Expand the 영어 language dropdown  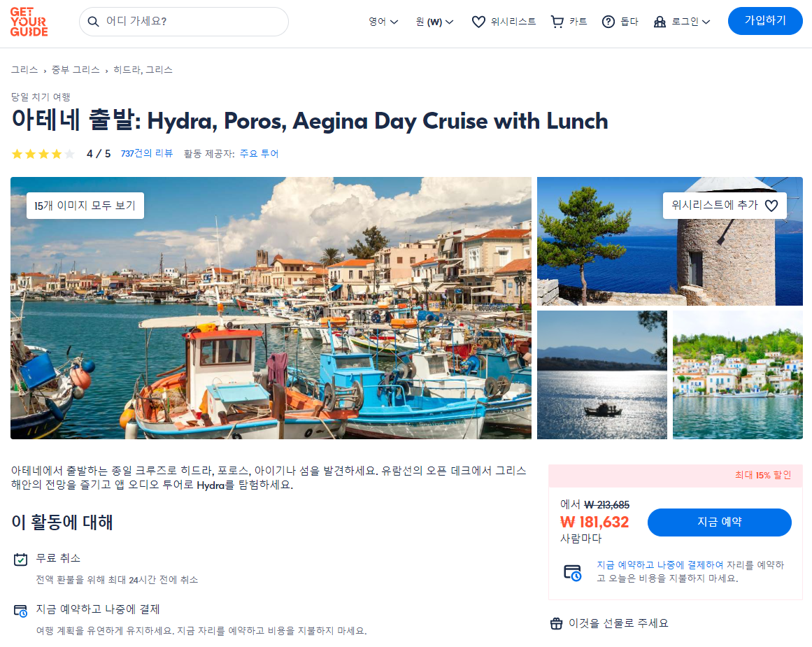click(x=383, y=22)
